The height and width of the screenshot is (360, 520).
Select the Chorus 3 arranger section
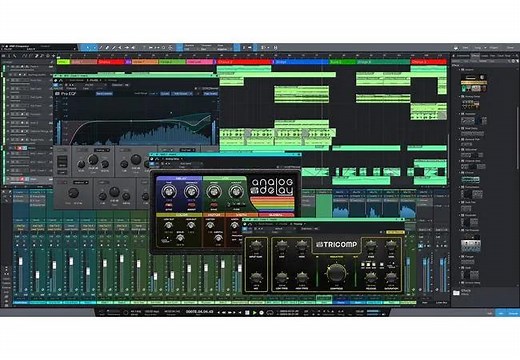(x=429, y=62)
